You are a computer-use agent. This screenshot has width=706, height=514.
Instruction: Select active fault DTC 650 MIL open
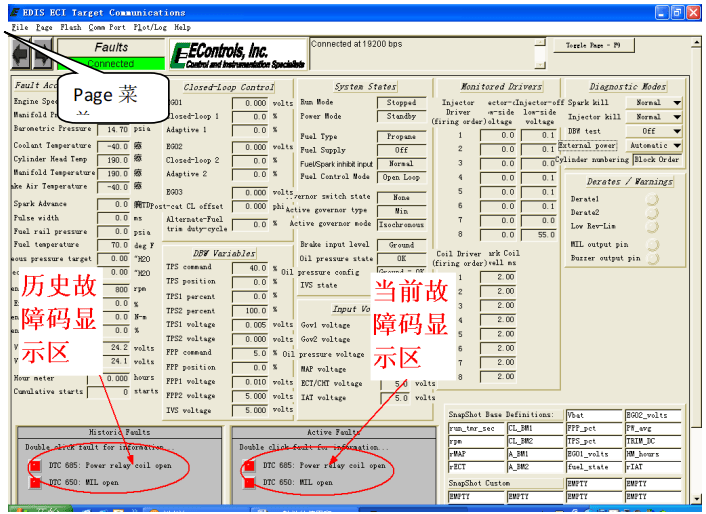point(298,482)
